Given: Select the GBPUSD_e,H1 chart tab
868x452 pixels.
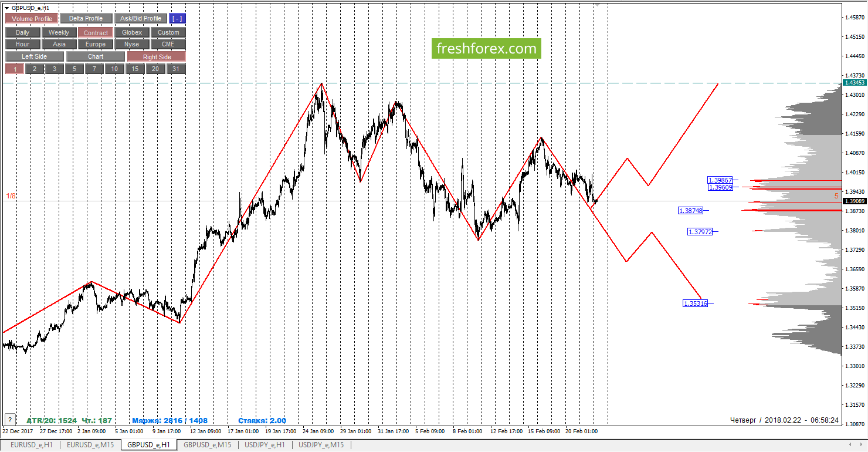Looking at the screenshot, I should [148, 445].
